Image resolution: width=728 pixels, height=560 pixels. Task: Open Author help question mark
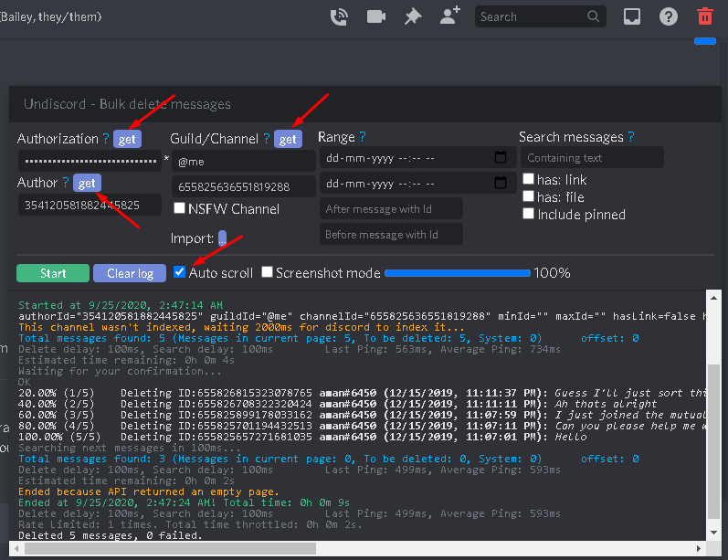66,182
